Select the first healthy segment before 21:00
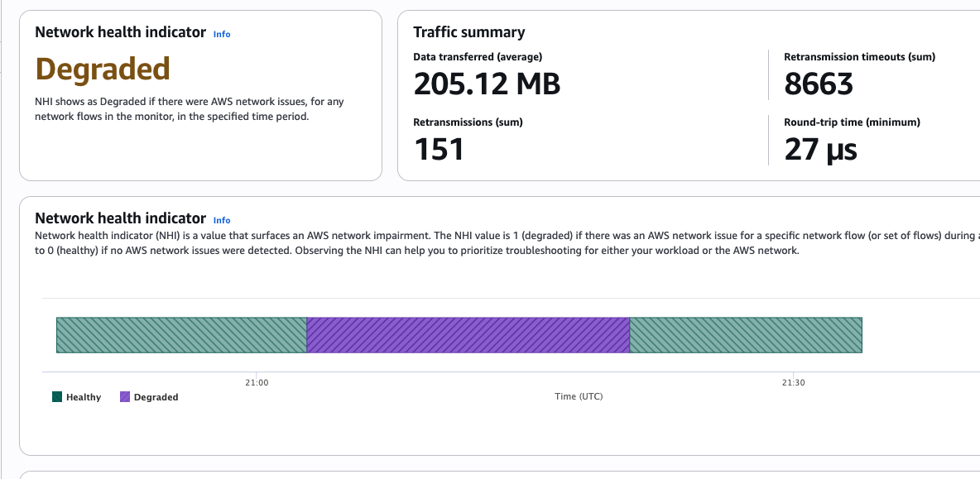980x479 pixels. coord(181,335)
